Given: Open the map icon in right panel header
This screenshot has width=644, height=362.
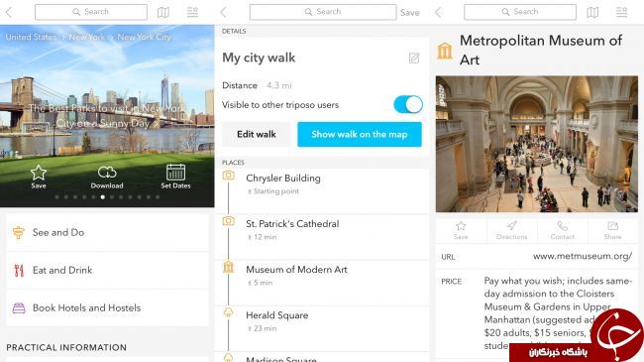Looking at the screenshot, I should point(592,12).
